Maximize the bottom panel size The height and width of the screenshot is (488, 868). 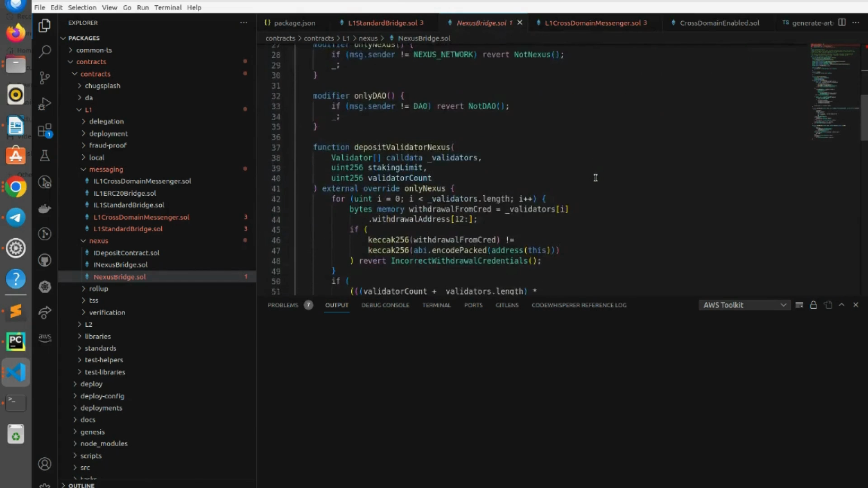click(x=842, y=305)
